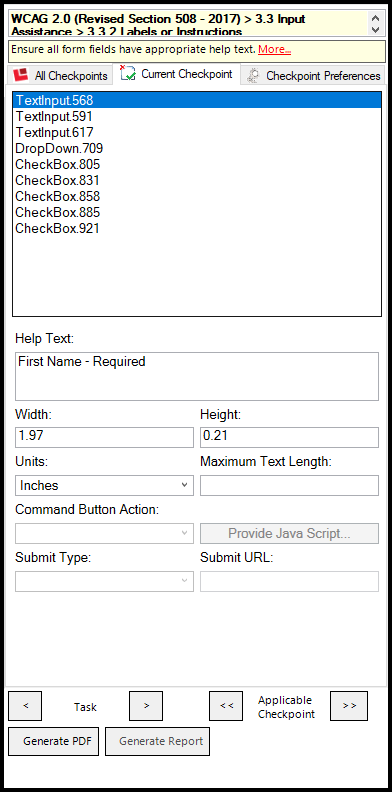392x792 pixels.
Task: Click the Current Checkpoint checkmark icon
Action: 128,74
